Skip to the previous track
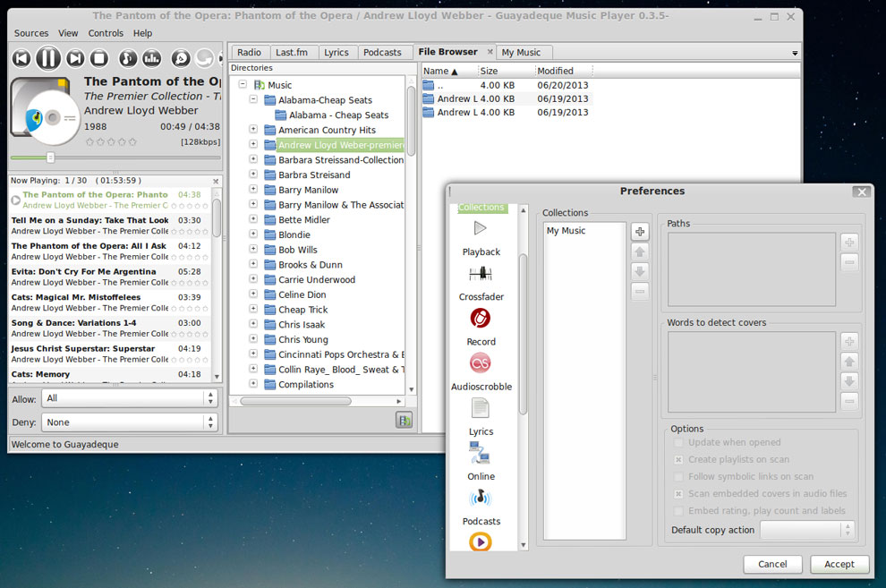This screenshot has height=588, width=886. [x=21, y=58]
